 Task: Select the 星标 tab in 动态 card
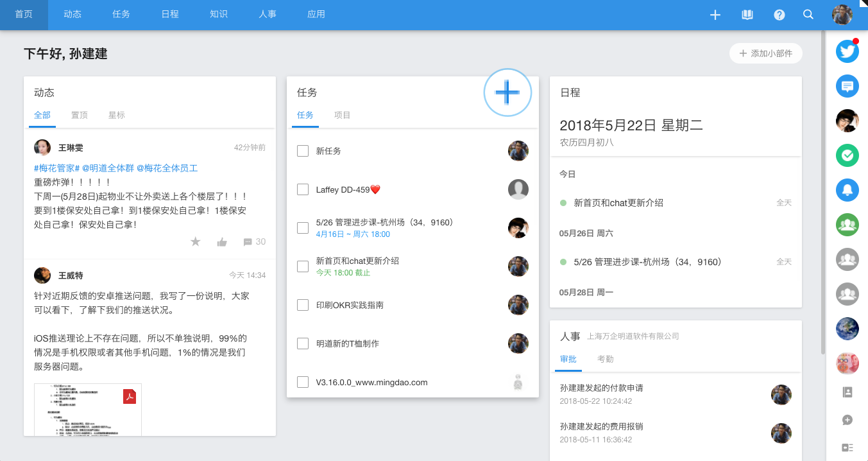pyautogui.click(x=117, y=116)
